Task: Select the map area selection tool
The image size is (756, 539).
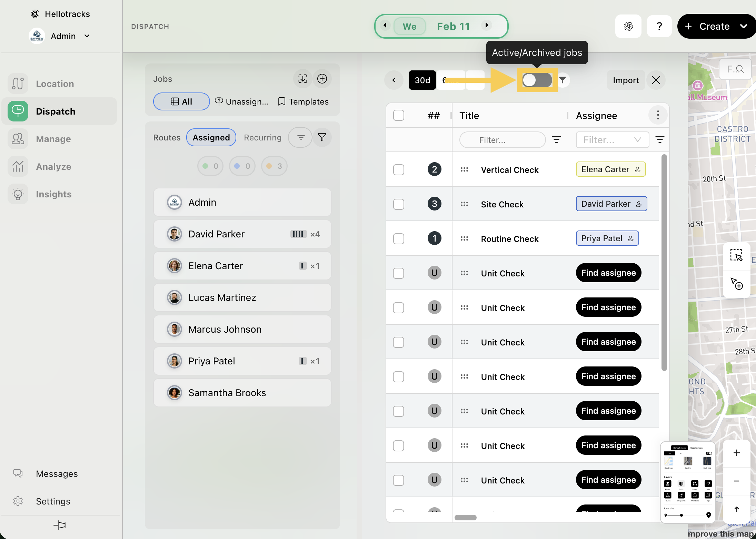Action: point(736,256)
